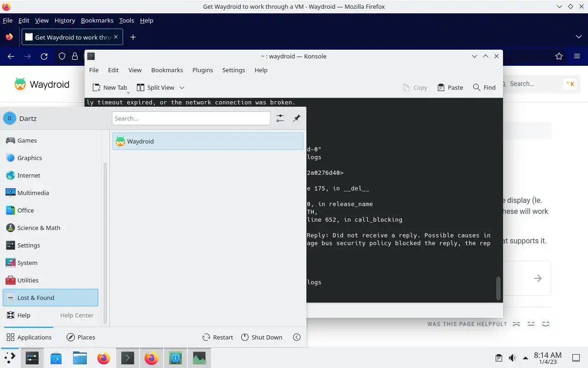Switch to System Monitor task in taskbar
Screen dimensions: 588x368
pyautogui.click(x=199, y=358)
